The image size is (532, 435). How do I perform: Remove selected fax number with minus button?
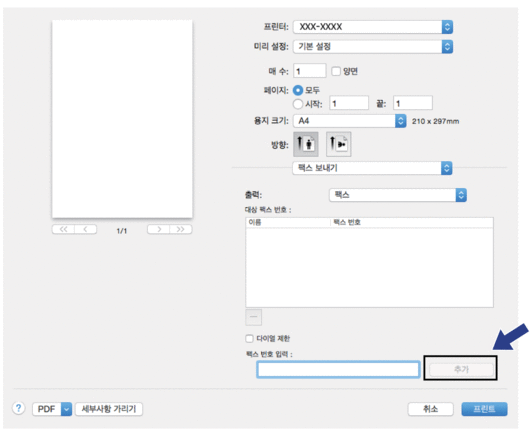(253, 317)
